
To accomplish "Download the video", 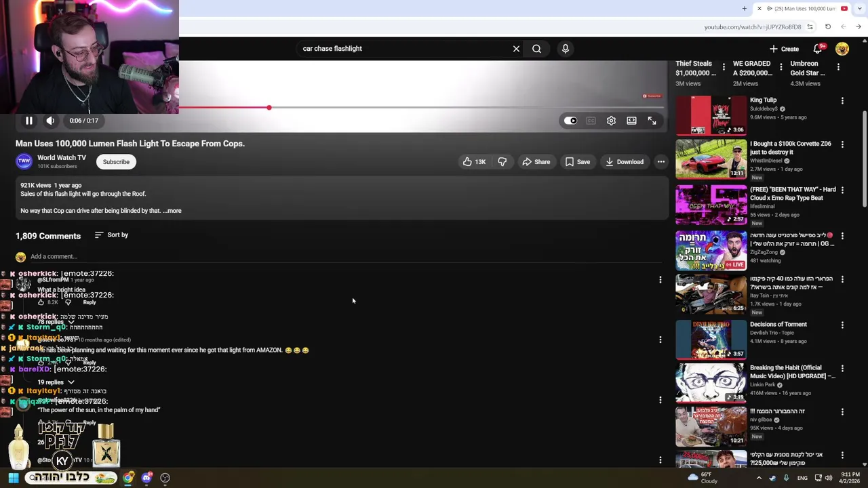I will click(x=624, y=162).
